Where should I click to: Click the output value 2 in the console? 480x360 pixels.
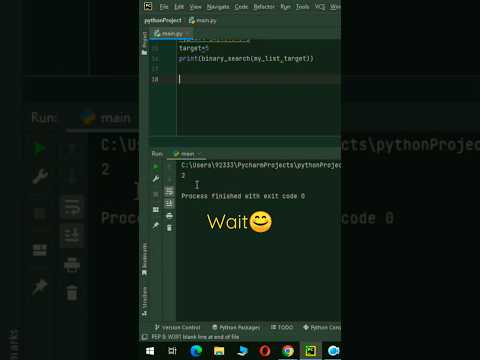(x=183, y=175)
